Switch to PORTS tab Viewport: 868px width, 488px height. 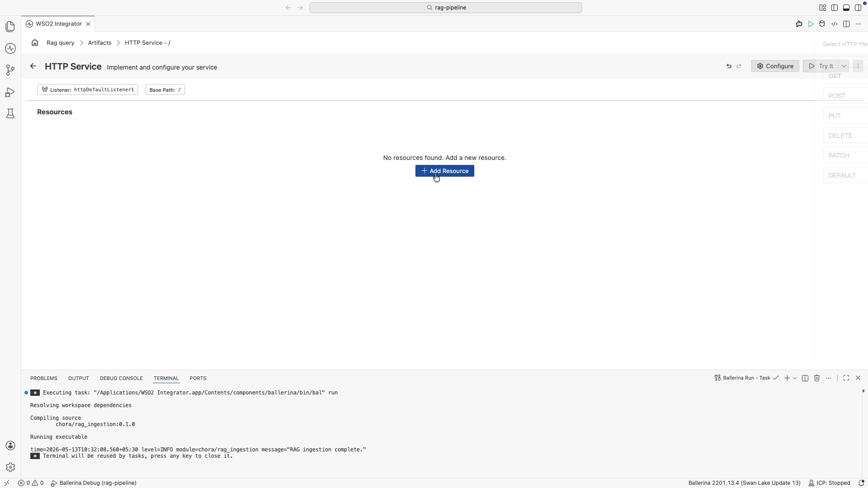[198, 379]
